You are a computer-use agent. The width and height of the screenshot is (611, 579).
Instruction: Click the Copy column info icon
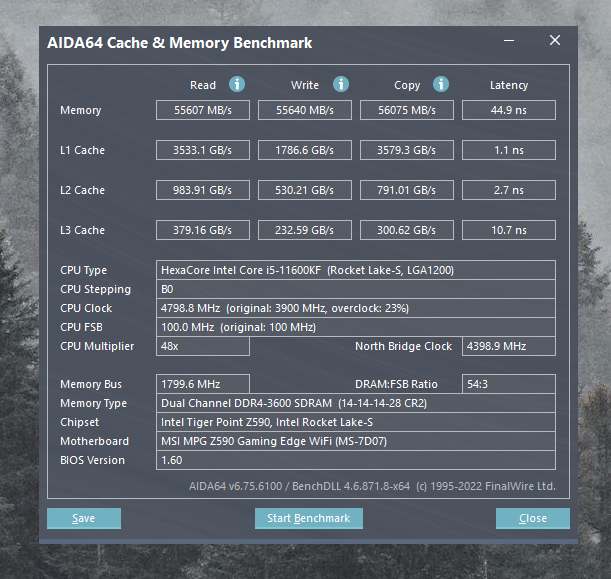point(441,85)
